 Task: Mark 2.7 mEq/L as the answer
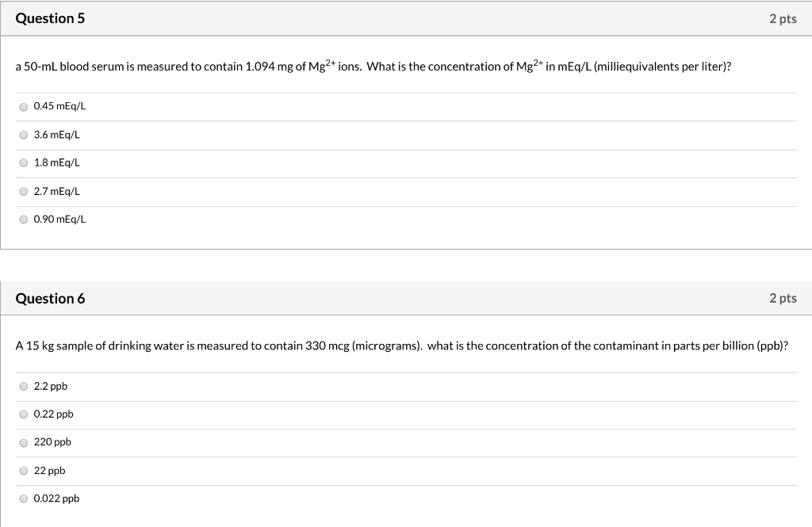(23, 192)
